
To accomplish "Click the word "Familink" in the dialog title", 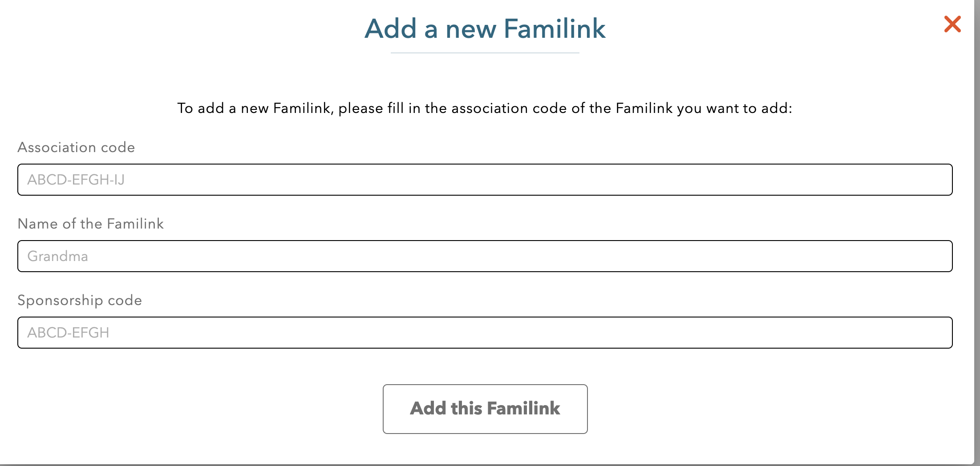I will (x=555, y=29).
